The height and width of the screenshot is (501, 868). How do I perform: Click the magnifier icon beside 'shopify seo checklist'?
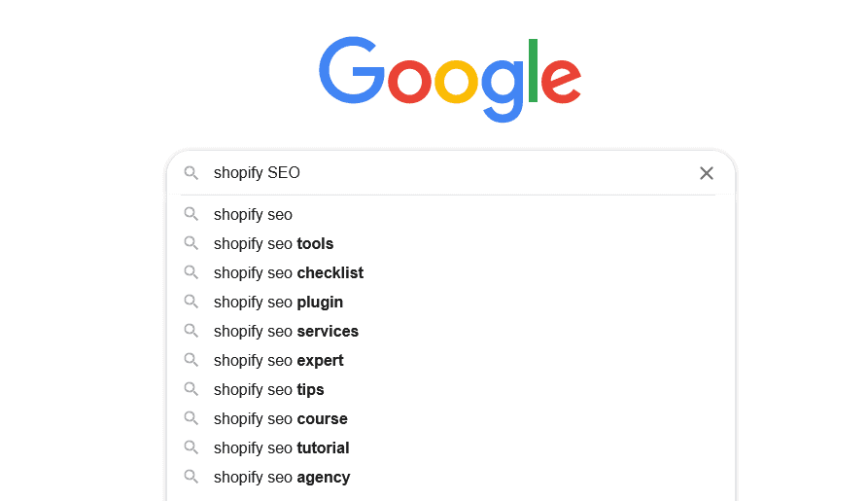tap(191, 272)
